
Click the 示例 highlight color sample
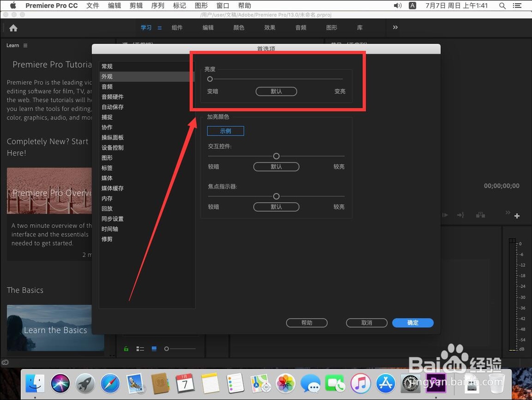point(226,131)
